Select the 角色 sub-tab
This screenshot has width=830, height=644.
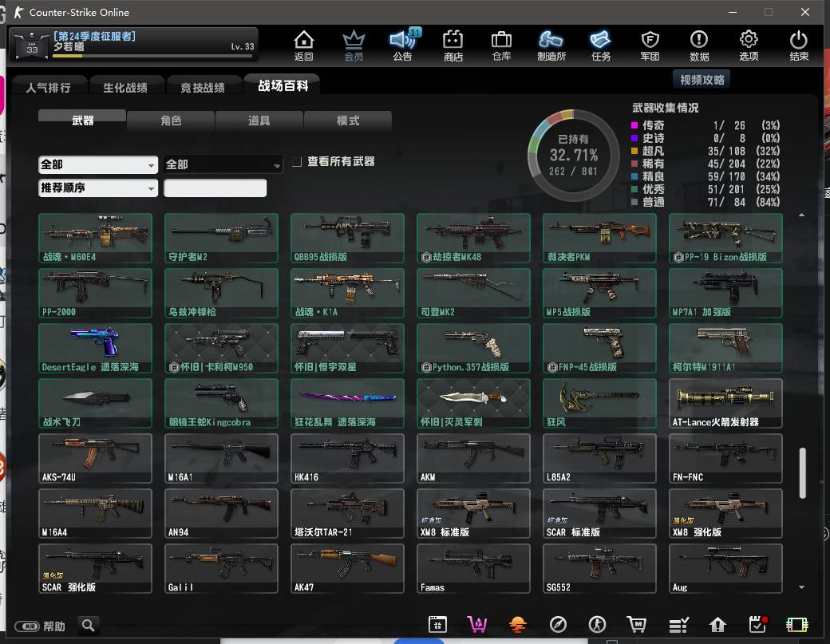(171, 121)
